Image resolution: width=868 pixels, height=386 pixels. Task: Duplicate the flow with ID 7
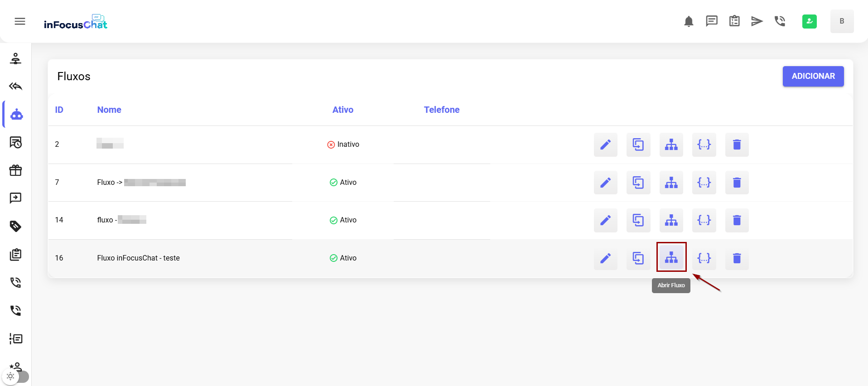click(638, 183)
